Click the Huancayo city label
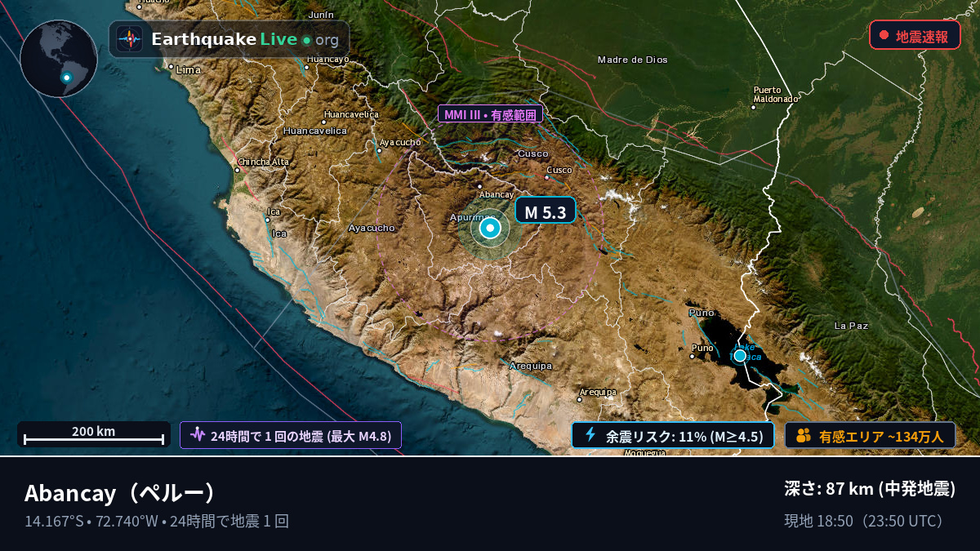980x551 pixels. (328, 59)
